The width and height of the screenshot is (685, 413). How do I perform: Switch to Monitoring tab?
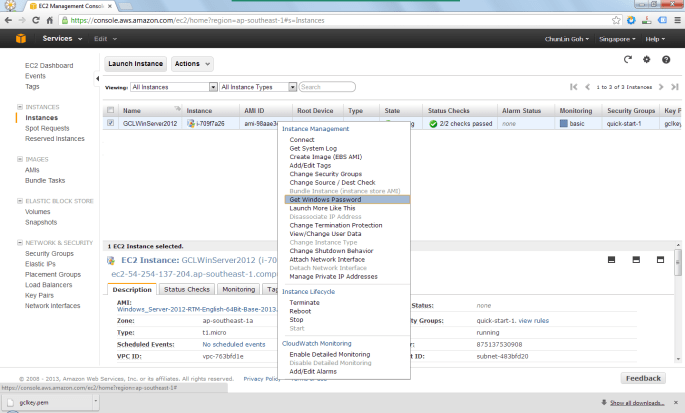click(239, 289)
